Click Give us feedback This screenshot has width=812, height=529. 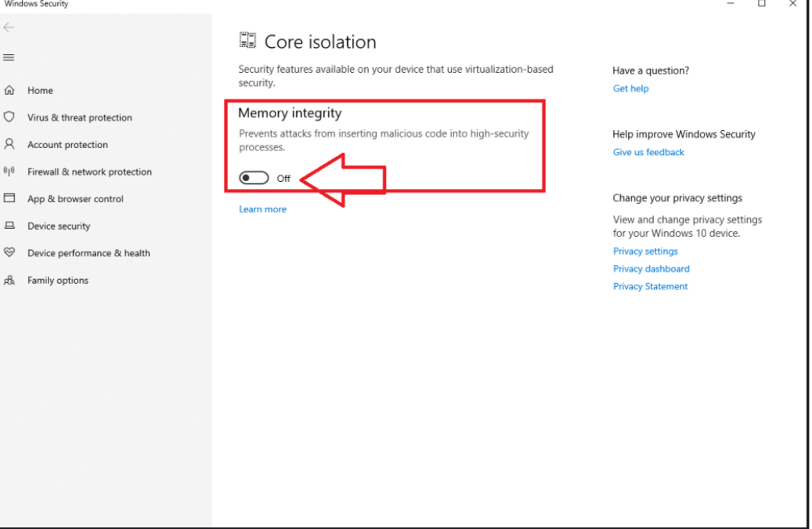point(648,152)
